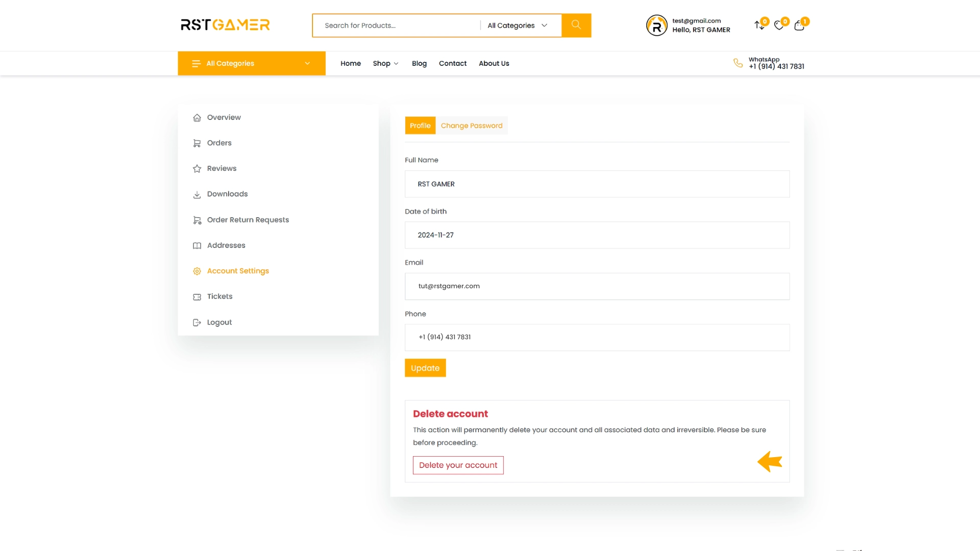Open the Tickets sidebar link
980x551 pixels.
click(x=220, y=296)
